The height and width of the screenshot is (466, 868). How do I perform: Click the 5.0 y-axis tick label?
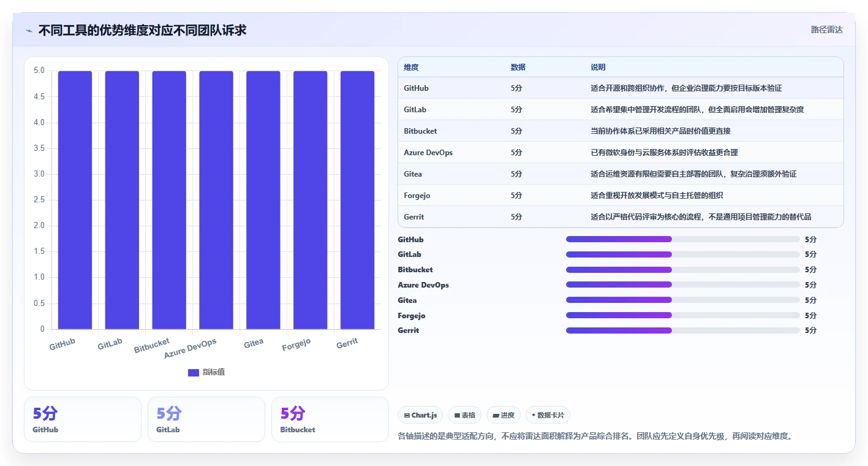(39, 71)
